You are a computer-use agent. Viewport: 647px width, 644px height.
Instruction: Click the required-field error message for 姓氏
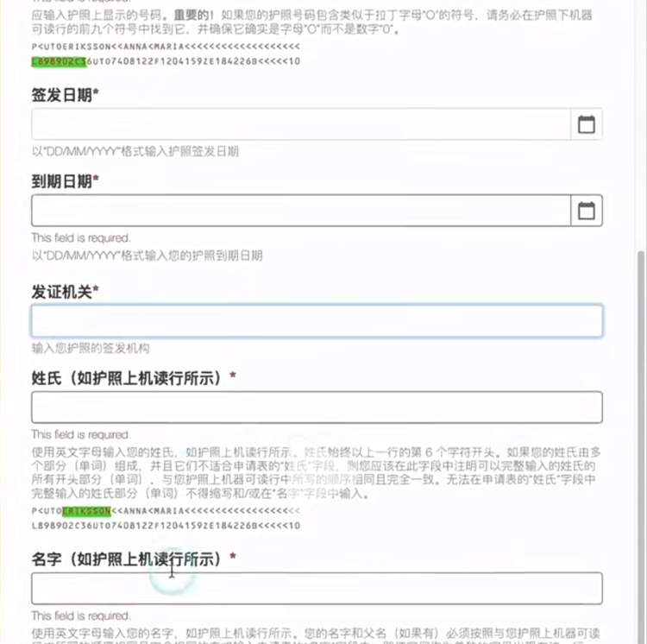click(81, 435)
